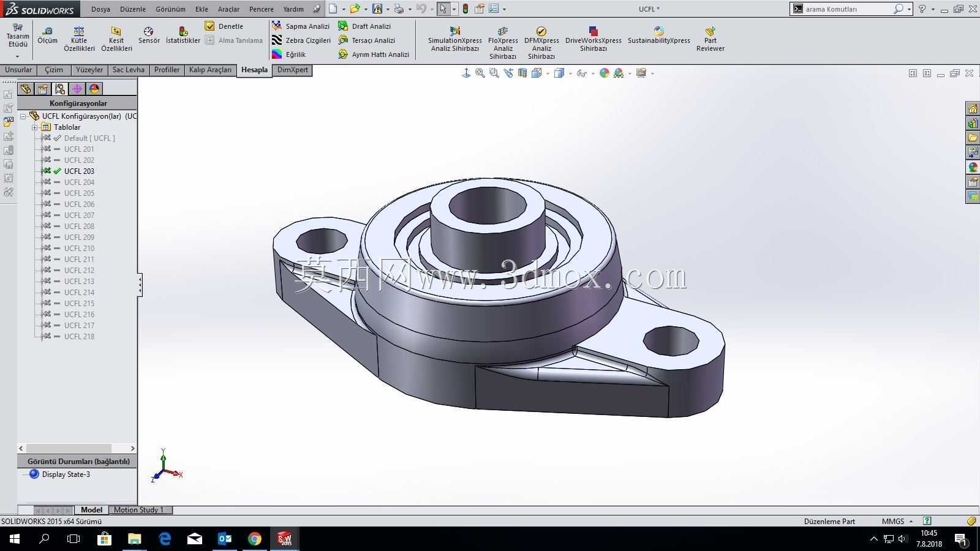Open the Print dropdown arrow

point(410,9)
